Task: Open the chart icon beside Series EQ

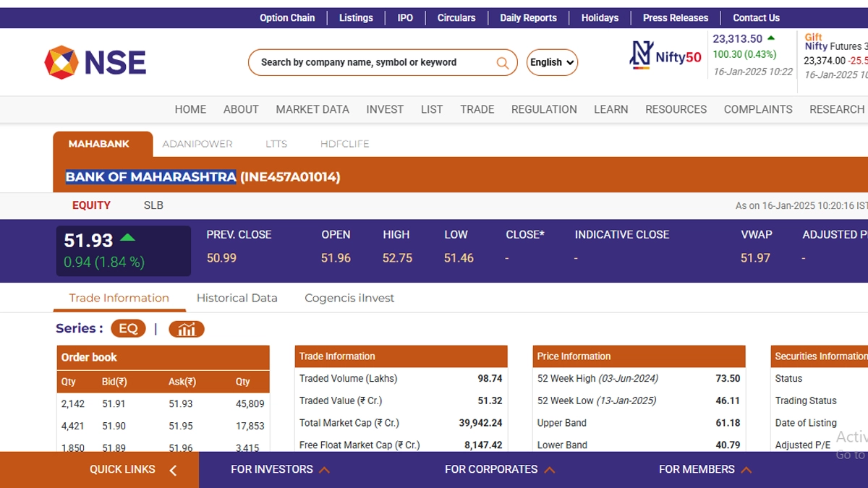Action: [x=187, y=330]
